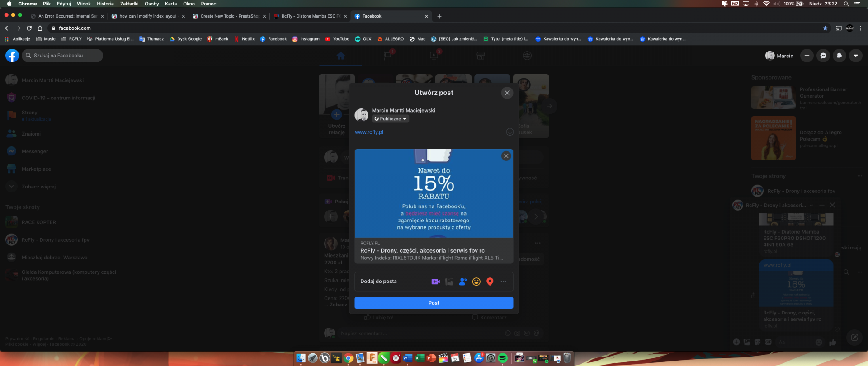
Task: Open the Zakładki menu in menu bar
Action: [129, 4]
